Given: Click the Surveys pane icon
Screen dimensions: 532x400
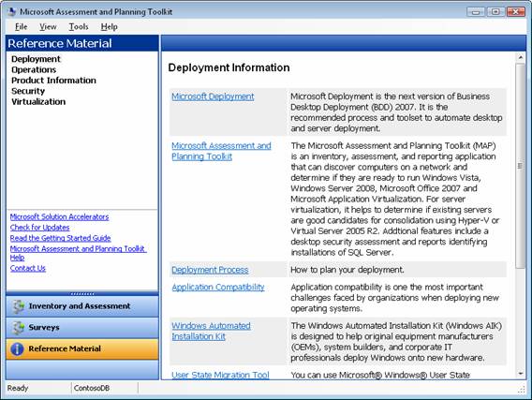Looking at the screenshot, I should tap(19, 327).
